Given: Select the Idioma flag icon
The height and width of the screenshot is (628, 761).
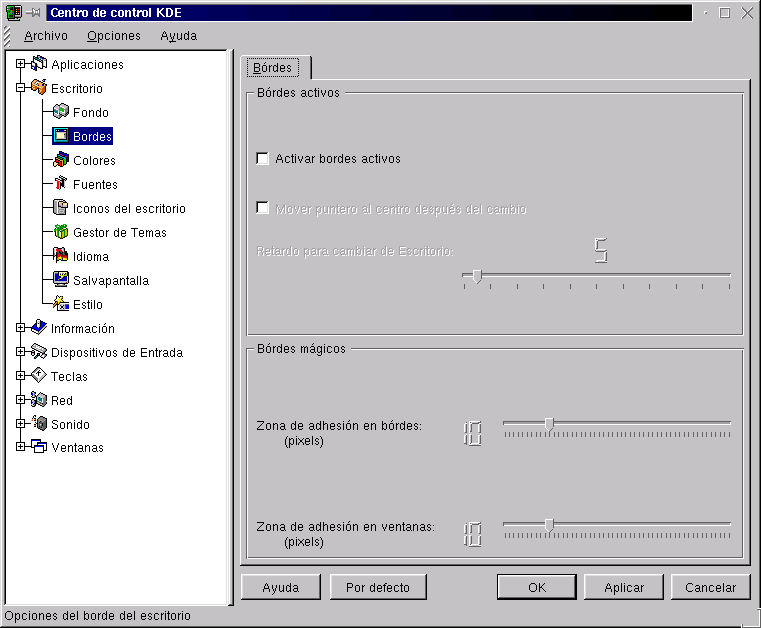Looking at the screenshot, I should pyautogui.click(x=60, y=256).
